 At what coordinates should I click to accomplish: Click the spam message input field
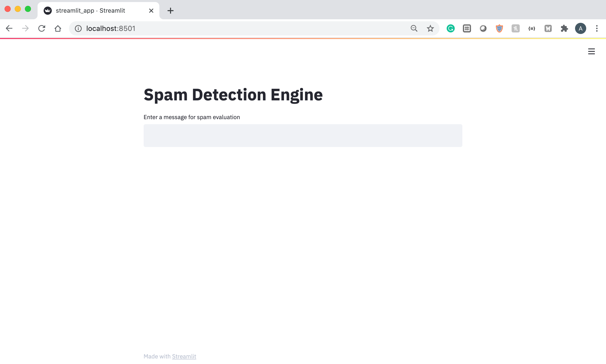(303, 136)
